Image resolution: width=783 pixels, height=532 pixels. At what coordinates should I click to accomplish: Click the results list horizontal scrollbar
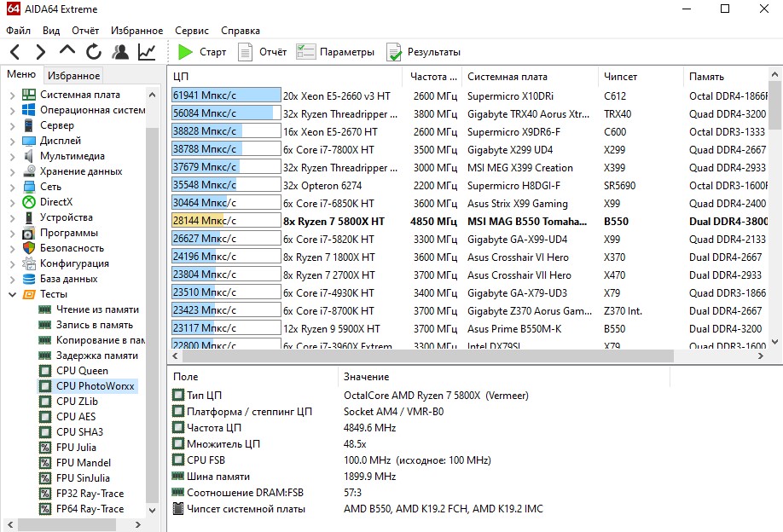point(428,356)
